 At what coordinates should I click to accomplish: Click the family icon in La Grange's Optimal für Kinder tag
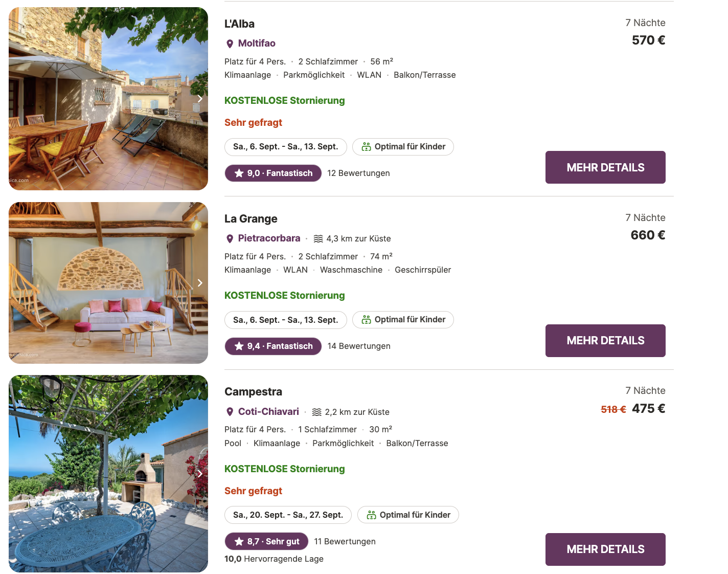(x=366, y=320)
